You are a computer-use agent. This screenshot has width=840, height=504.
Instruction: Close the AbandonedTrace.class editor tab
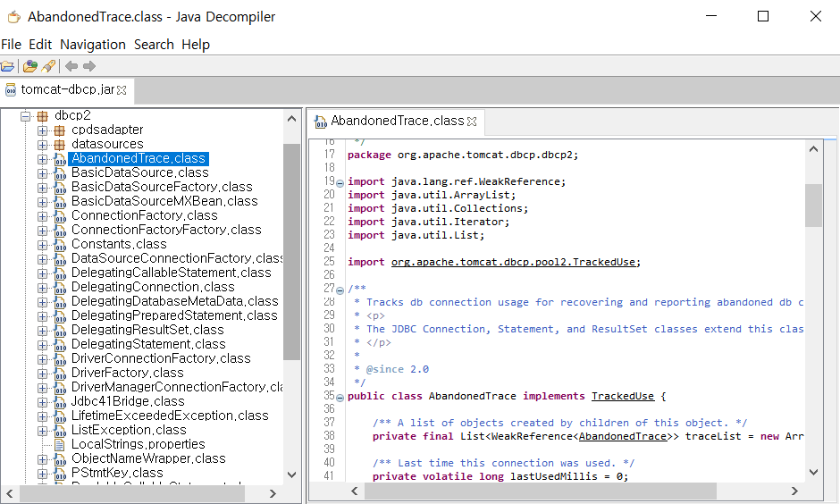click(472, 122)
